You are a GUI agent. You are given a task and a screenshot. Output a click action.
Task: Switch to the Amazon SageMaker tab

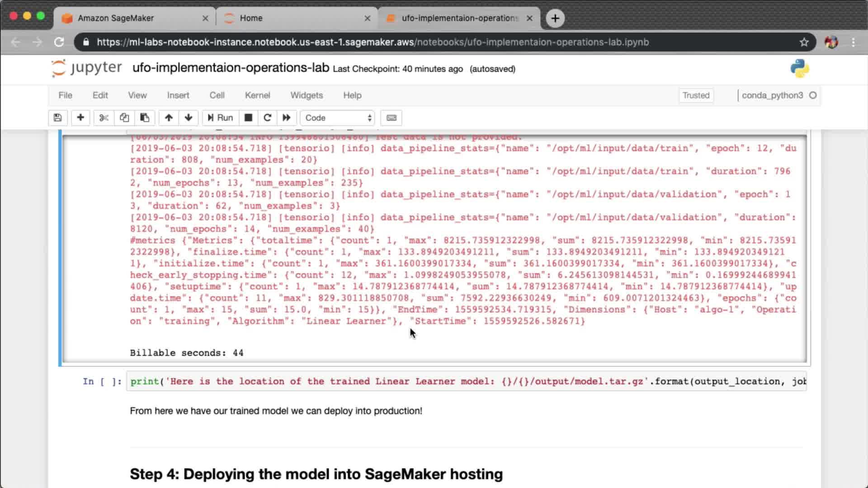click(x=116, y=18)
